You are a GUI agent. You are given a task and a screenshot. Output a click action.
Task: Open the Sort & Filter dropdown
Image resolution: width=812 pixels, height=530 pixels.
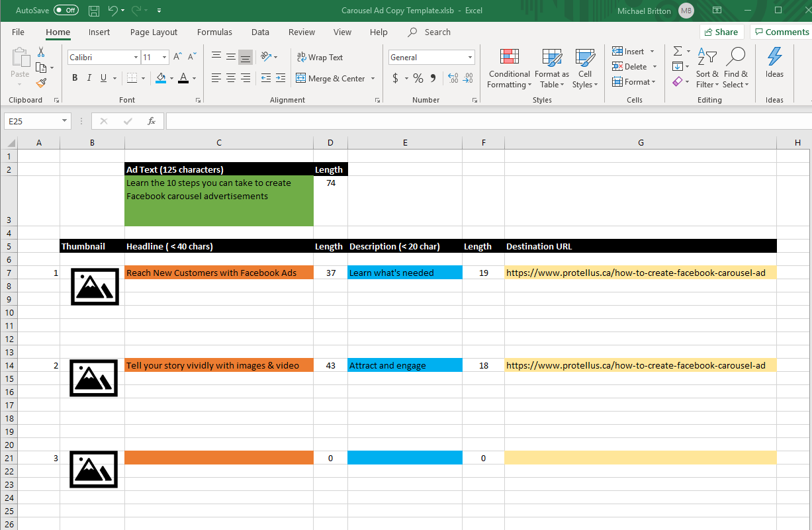coord(707,69)
